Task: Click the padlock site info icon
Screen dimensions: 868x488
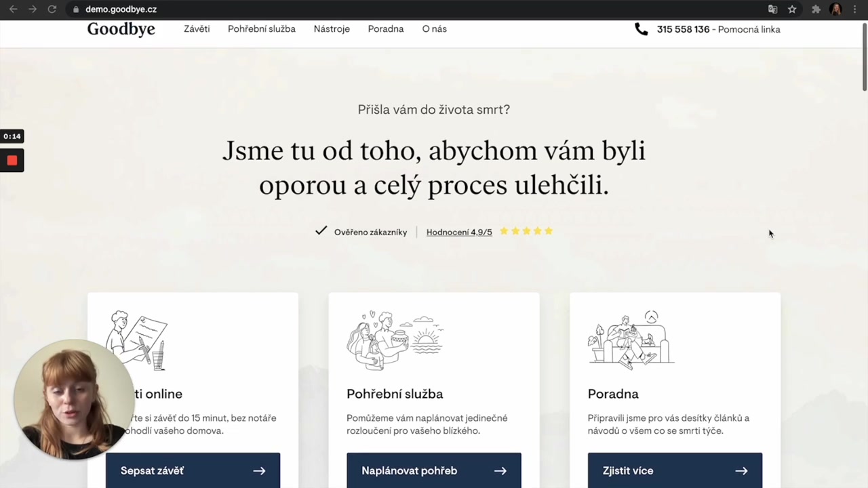Action: pyautogui.click(x=76, y=9)
